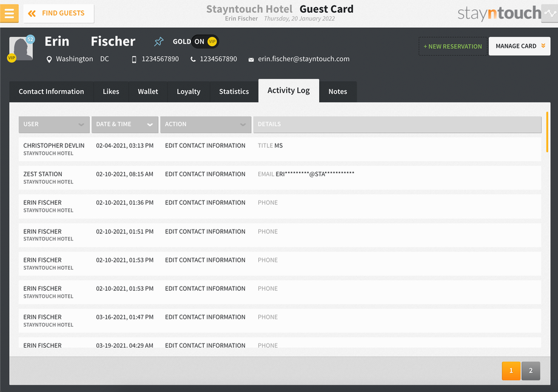Image resolution: width=558 pixels, height=392 pixels.
Task: Click the location marker icon
Action: (49, 59)
